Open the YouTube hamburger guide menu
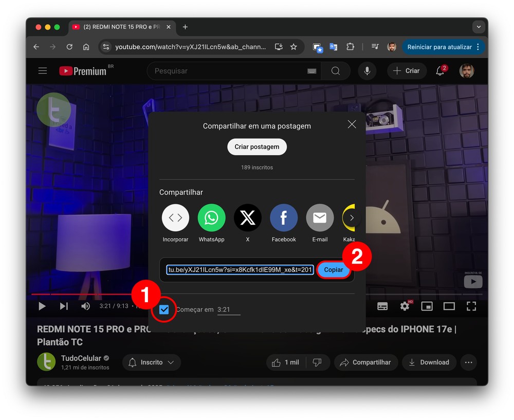This screenshot has width=514, height=420. click(43, 71)
